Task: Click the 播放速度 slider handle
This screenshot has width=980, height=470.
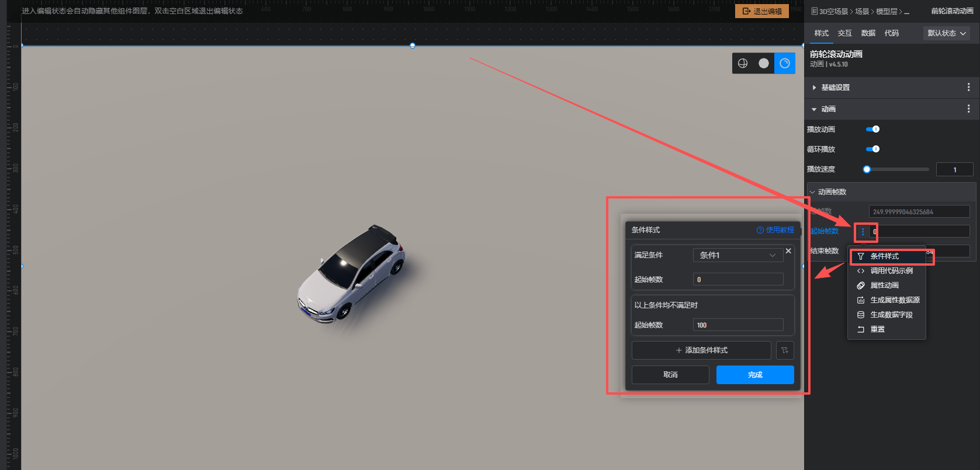Action: [867, 169]
